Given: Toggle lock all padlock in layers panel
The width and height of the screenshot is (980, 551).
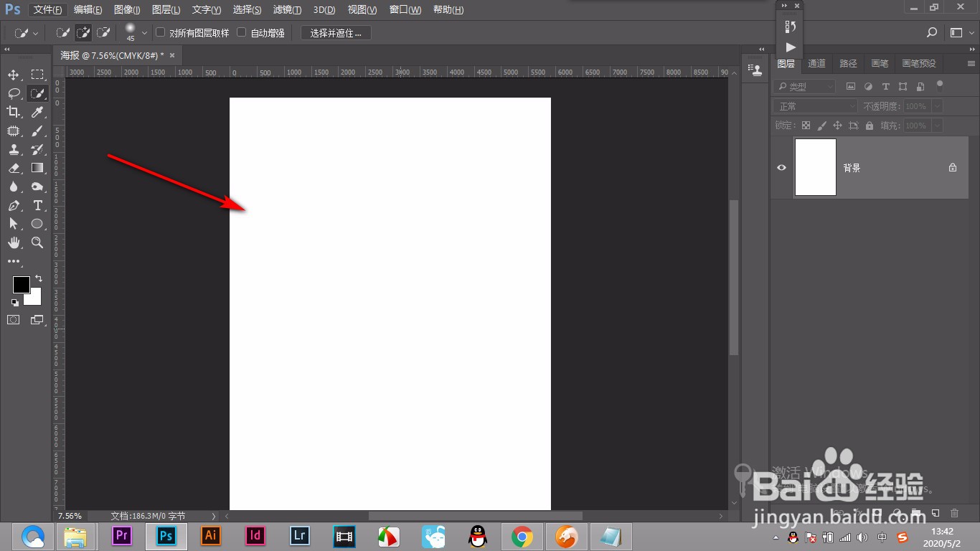Looking at the screenshot, I should [x=870, y=126].
